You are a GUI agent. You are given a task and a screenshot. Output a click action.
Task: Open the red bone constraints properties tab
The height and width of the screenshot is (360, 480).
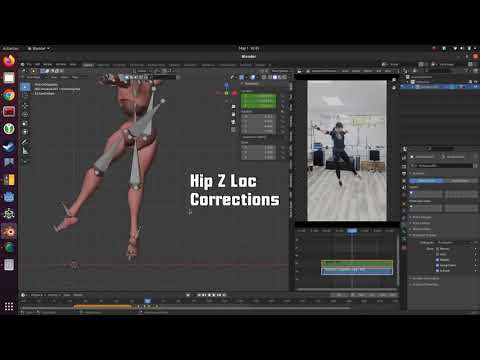[404, 247]
